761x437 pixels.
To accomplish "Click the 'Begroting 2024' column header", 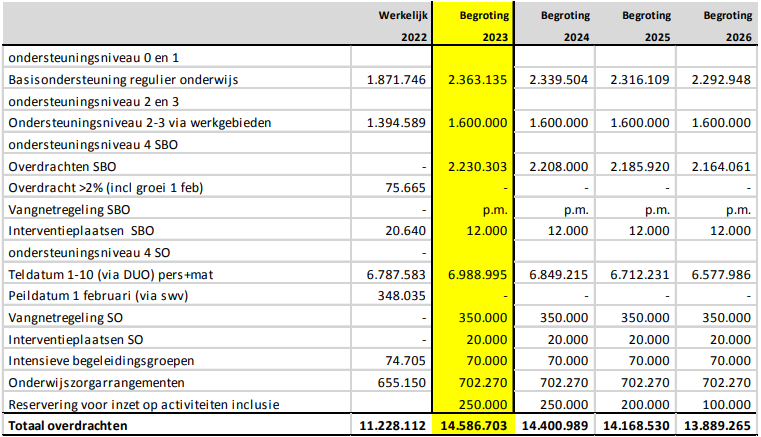I will pyautogui.click(x=565, y=26).
